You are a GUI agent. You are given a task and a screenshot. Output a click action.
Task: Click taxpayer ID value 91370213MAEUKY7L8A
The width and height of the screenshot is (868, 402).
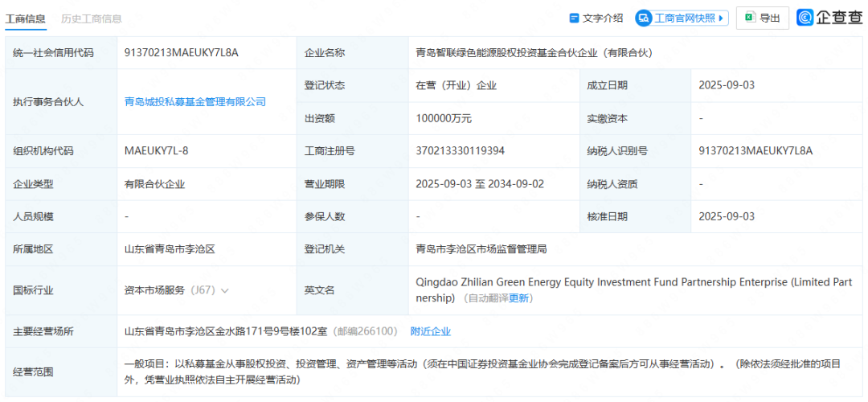click(755, 151)
